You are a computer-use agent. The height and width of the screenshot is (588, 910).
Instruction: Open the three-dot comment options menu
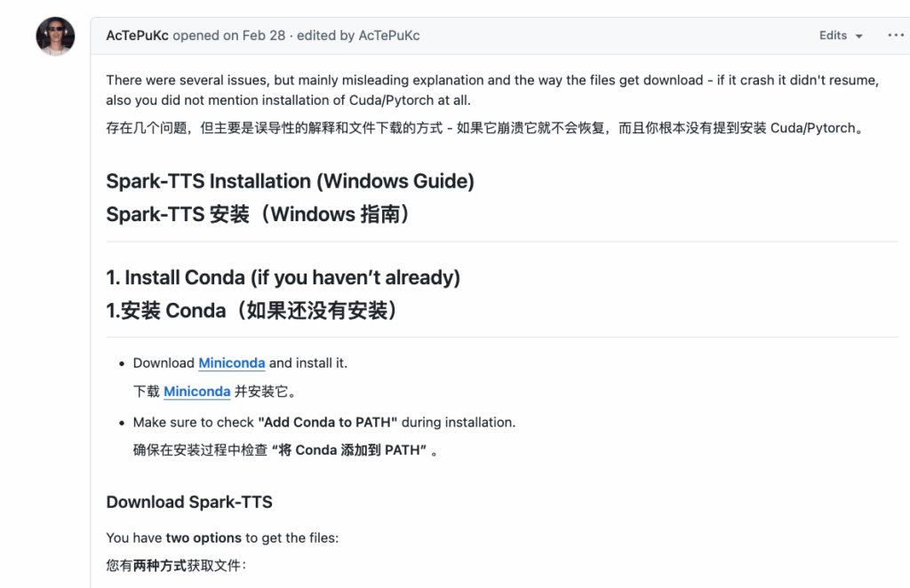pyautogui.click(x=896, y=36)
